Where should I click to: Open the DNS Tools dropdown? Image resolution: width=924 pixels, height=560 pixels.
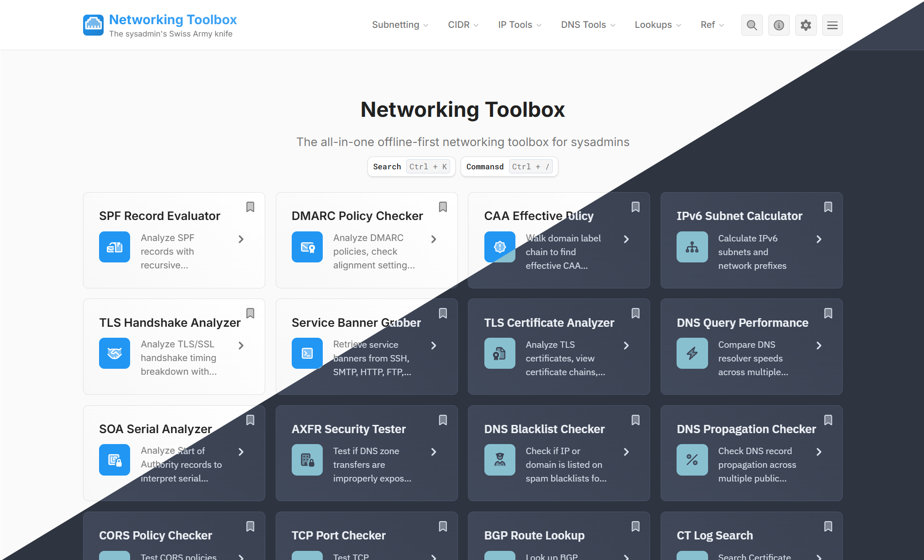588,25
